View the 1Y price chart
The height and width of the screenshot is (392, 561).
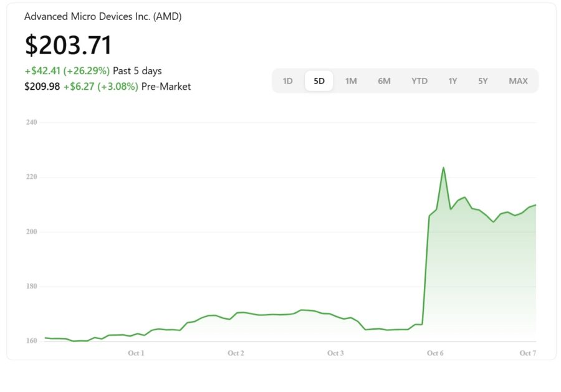453,81
